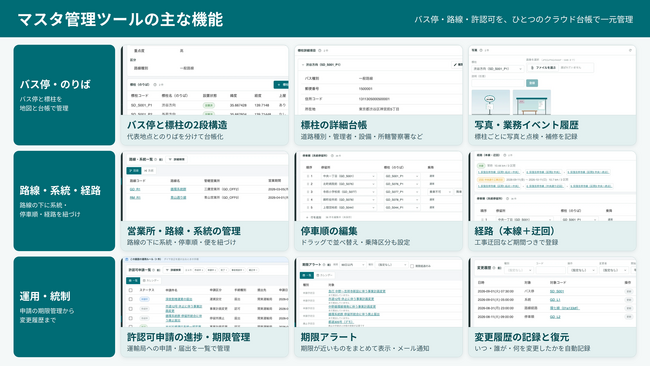The image size is (650, 366).
Task: Click the drag handle of stop-order row 3
Action: tap(308, 192)
